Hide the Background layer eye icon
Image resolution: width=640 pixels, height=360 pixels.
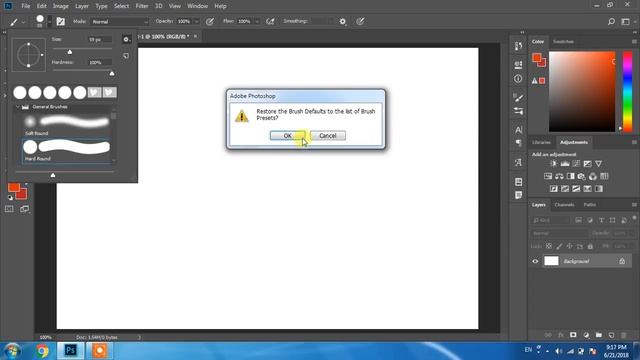[x=535, y=261]
